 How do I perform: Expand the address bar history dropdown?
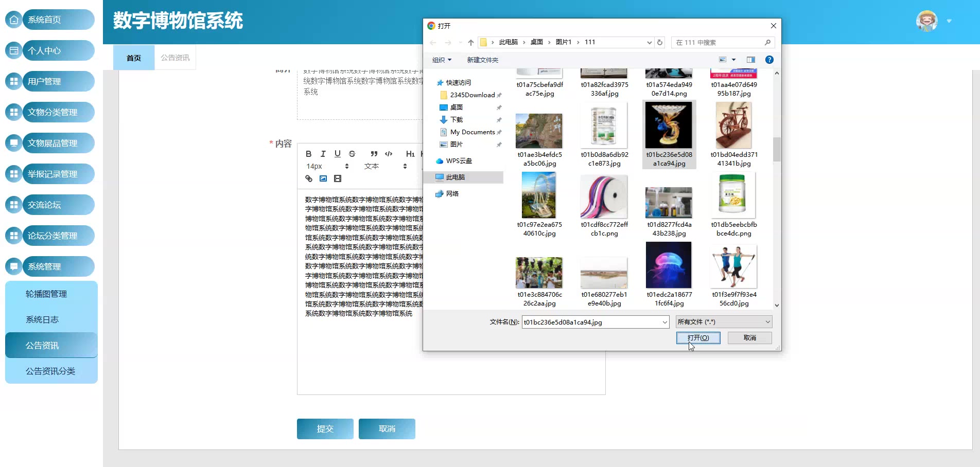(x=649, y=42)
